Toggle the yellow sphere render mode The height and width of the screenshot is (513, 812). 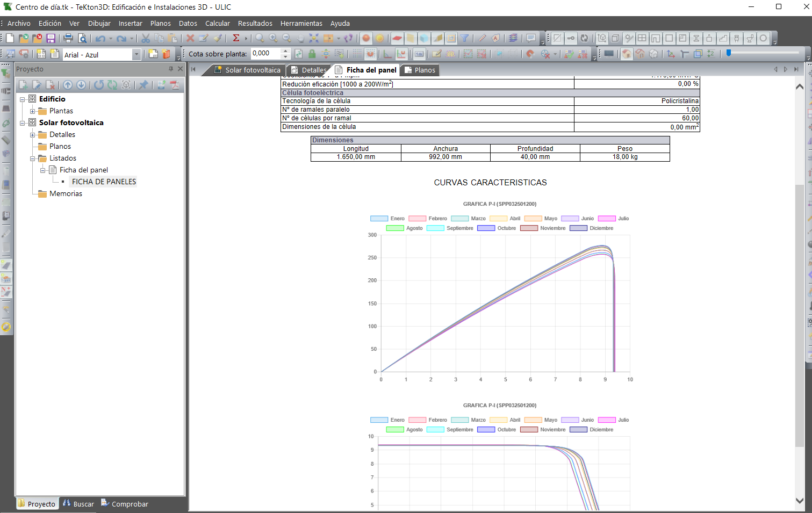380,38
